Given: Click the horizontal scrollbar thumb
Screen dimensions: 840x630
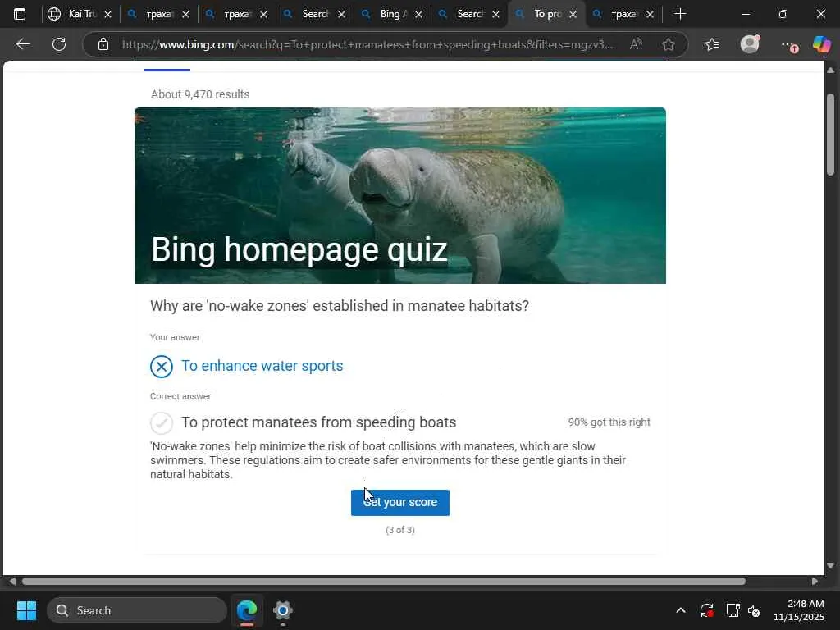Looking at the screenshot, I should [x=384, y=582].
